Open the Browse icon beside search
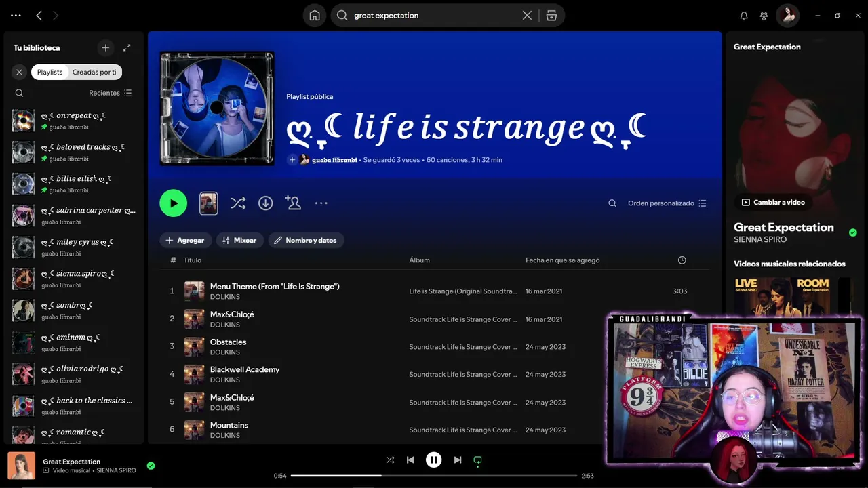Image resolution: width=868 pixels, height=488 pixels. coord(551,15)
